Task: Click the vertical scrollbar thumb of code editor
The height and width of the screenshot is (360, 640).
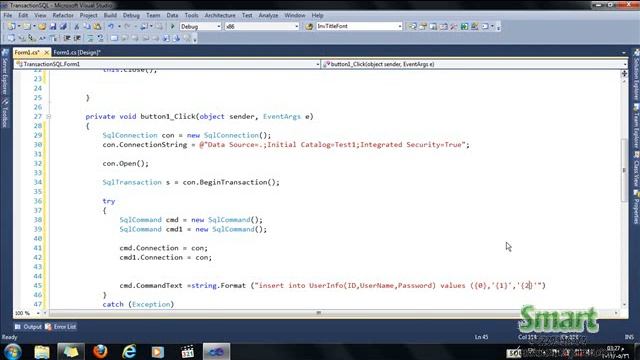Action: coord(624,170)
